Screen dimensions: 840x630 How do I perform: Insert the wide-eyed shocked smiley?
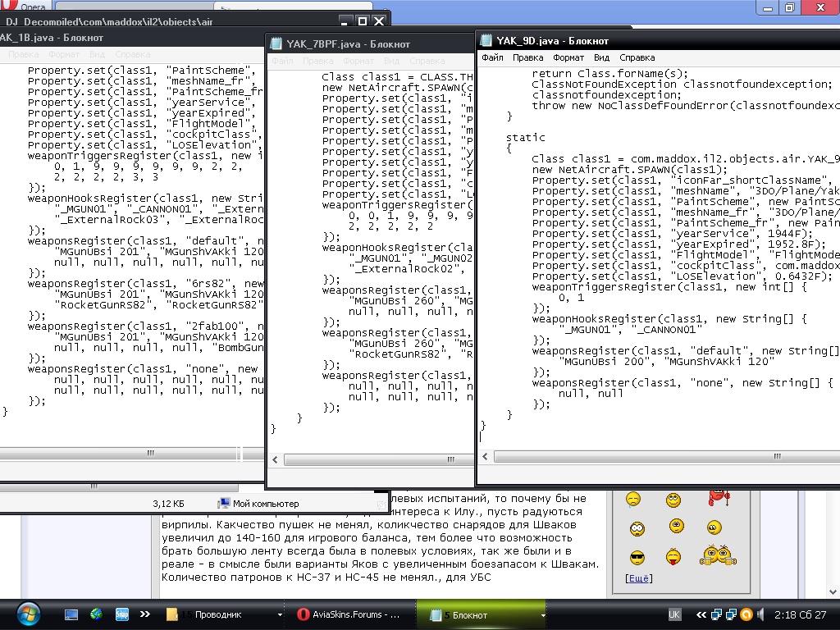point(637,528)
